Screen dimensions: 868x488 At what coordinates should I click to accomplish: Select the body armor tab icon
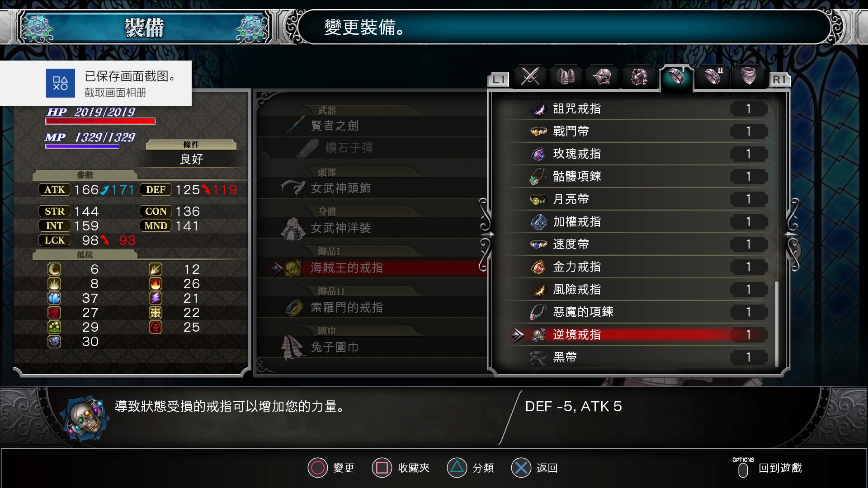tap(639, 76)
